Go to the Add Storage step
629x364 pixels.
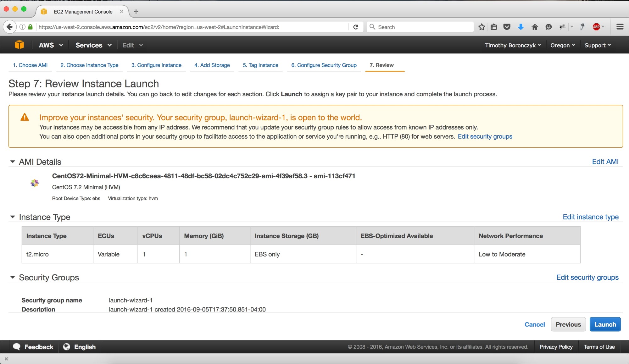click(x=212, y=65)
